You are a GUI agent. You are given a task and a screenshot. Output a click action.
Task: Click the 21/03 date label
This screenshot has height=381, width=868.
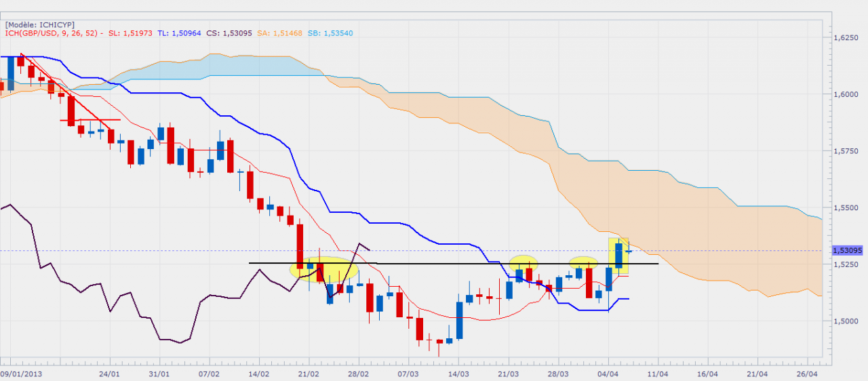point(509,374)
